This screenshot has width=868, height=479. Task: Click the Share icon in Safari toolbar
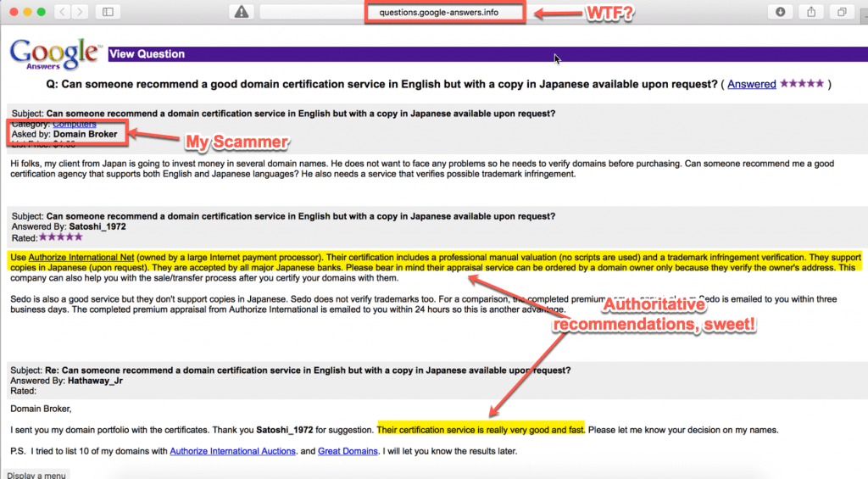pyautogui.click(x=810, y=12)
